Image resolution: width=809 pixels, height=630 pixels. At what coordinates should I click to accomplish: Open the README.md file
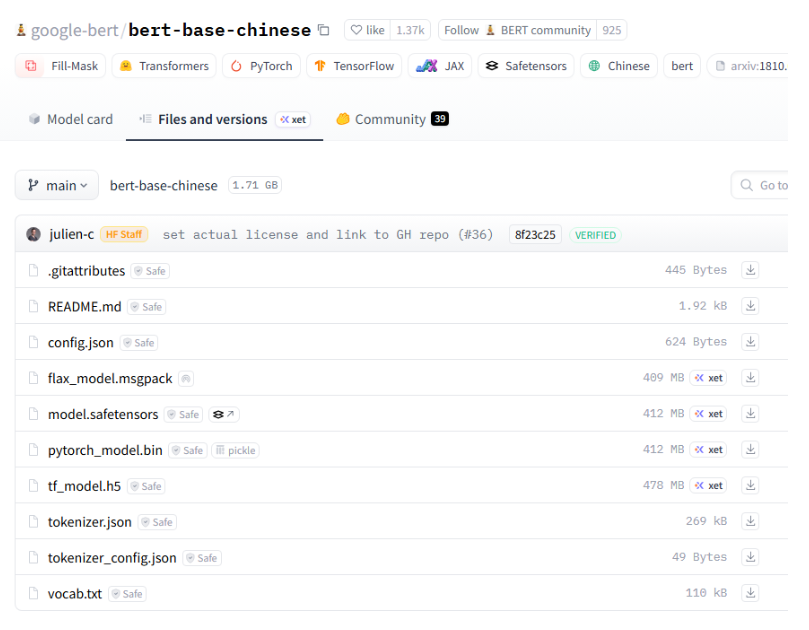(85, 306)
